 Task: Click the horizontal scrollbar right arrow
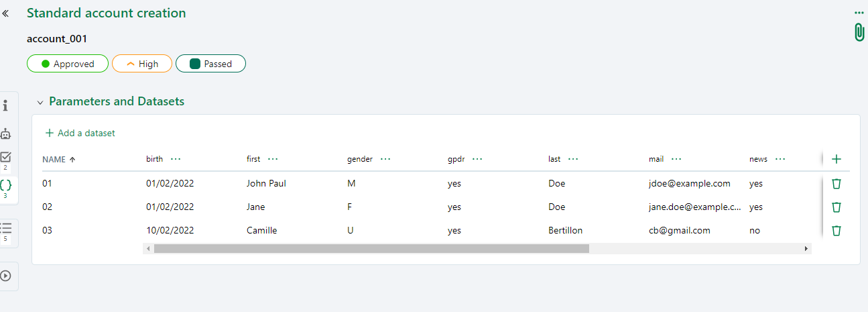coord(806,248)
